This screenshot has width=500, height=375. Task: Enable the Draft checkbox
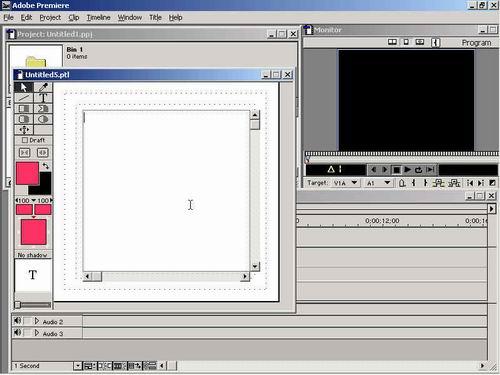(25, 140)
